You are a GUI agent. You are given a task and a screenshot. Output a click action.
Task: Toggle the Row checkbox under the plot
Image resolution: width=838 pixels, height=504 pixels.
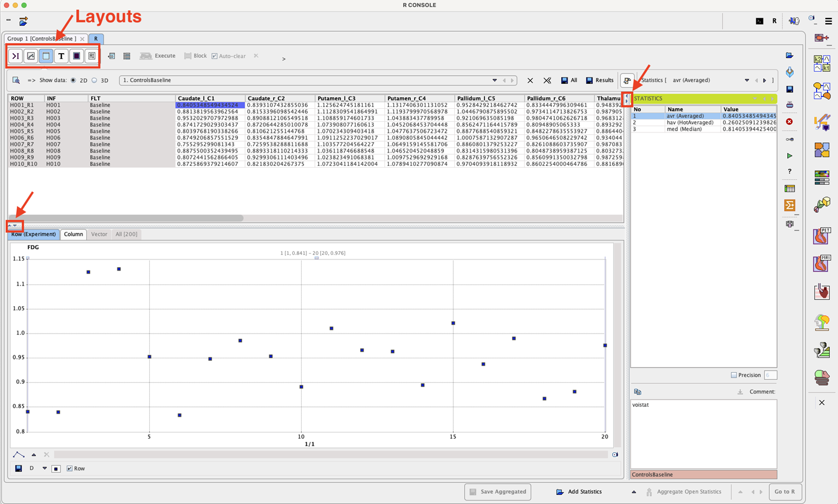tap(70, 469)
